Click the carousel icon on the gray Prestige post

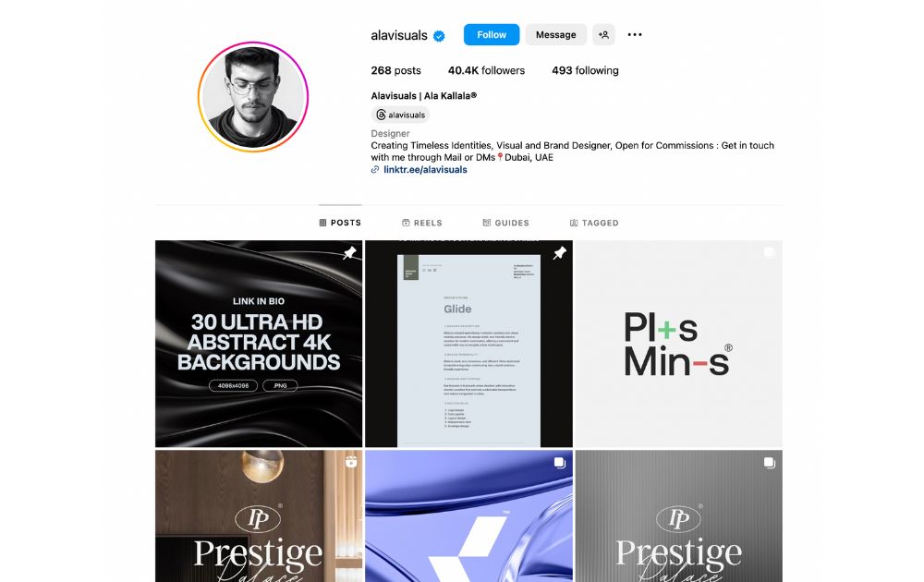(x=769, y=463)
